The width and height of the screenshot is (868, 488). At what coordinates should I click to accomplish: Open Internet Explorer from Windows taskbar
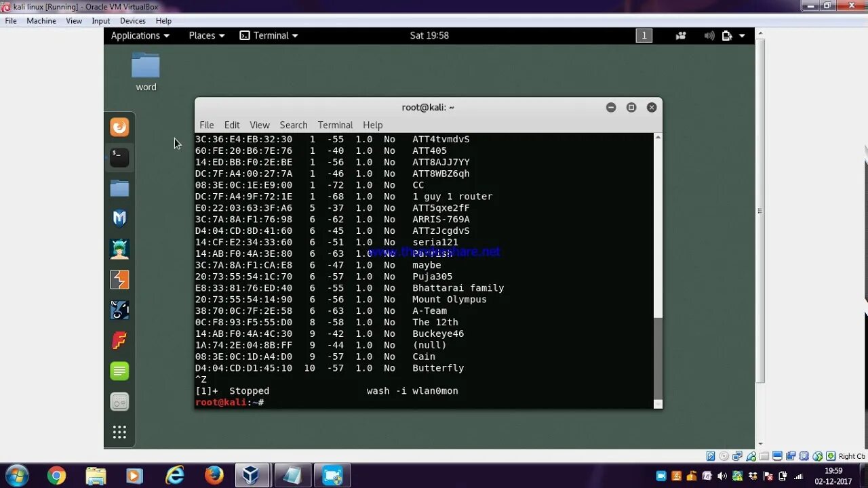tap(175, 476)
